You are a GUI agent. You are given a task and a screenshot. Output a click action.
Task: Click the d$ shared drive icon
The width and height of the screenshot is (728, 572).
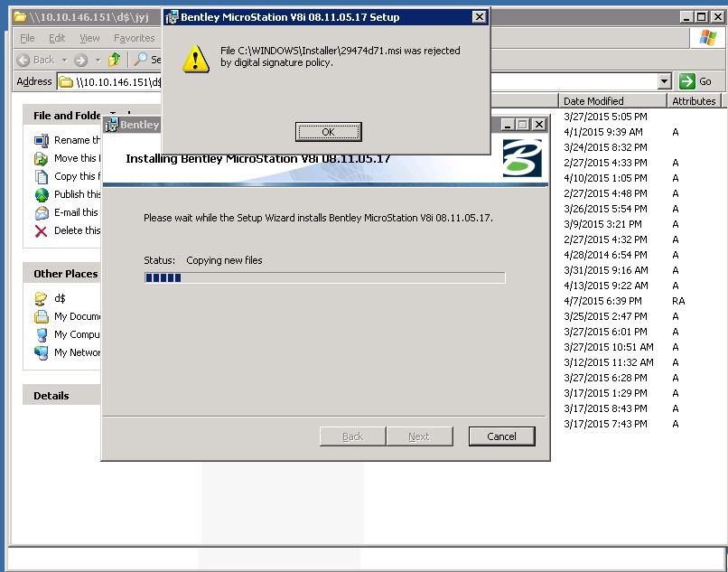point(42,298)
